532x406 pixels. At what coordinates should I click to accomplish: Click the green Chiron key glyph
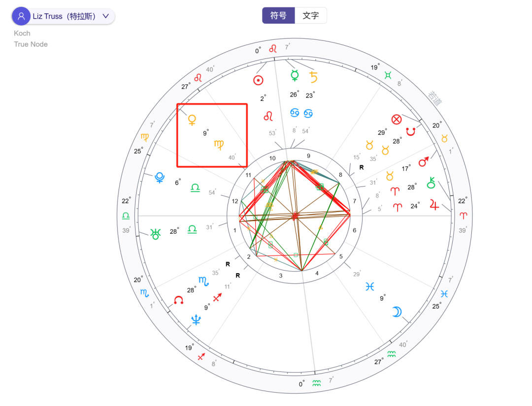click(x=432, y=183)
